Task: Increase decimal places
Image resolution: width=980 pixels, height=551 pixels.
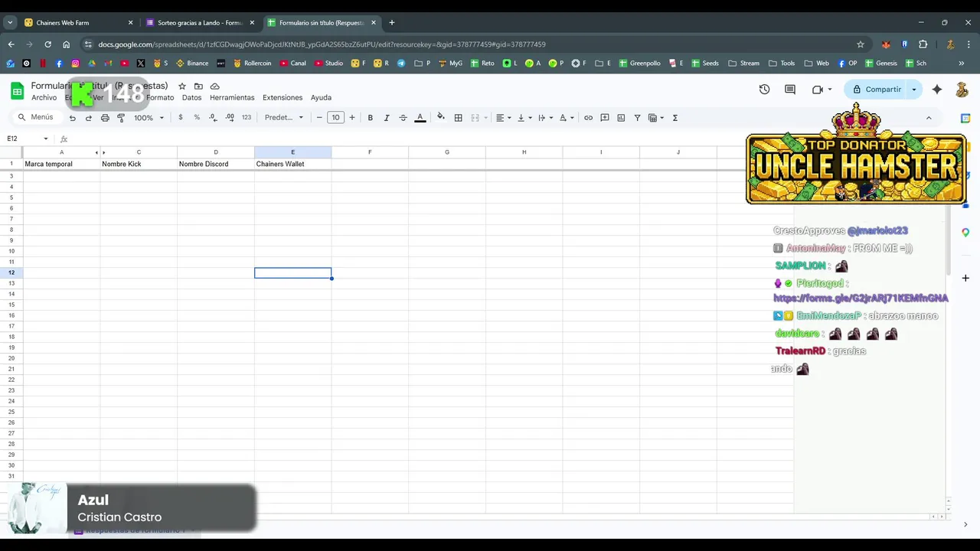Action: (x=230, y=118)
